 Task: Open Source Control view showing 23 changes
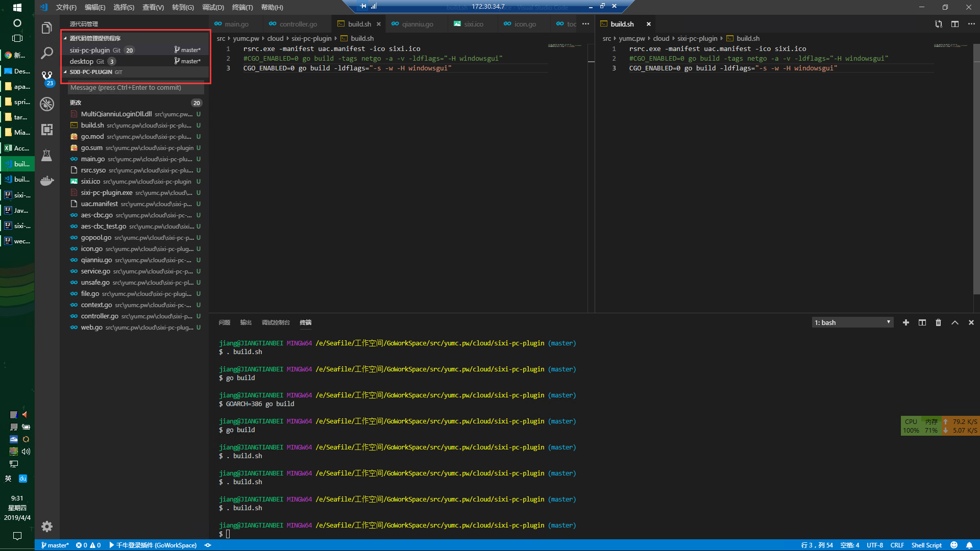click(47, 78)
